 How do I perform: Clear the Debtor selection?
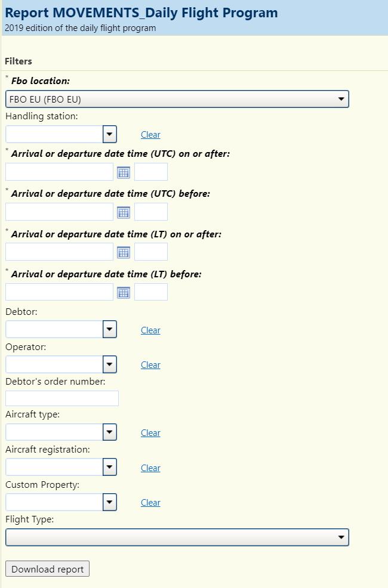click(x=150, y=330)
